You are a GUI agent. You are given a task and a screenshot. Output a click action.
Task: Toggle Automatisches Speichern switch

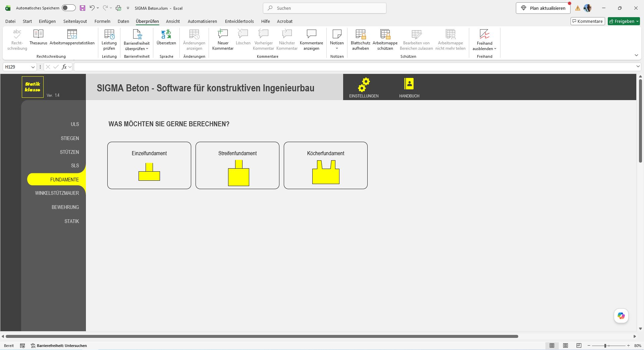69,8
